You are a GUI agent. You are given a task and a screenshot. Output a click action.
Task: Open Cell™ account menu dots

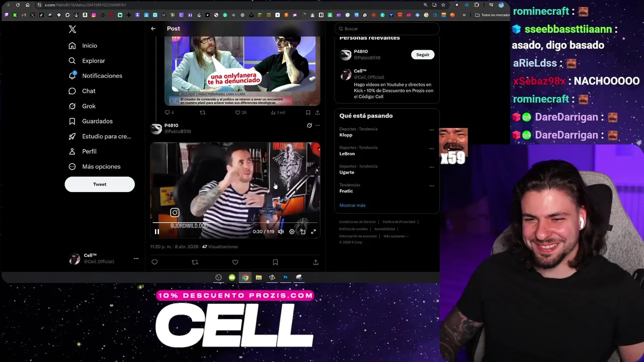(x=136, y=258)
